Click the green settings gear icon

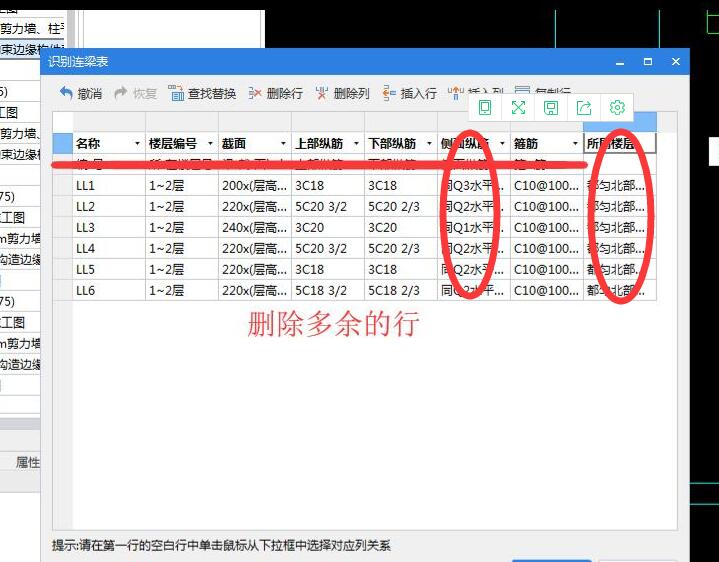pyautogui.click(x=617, y=108)
